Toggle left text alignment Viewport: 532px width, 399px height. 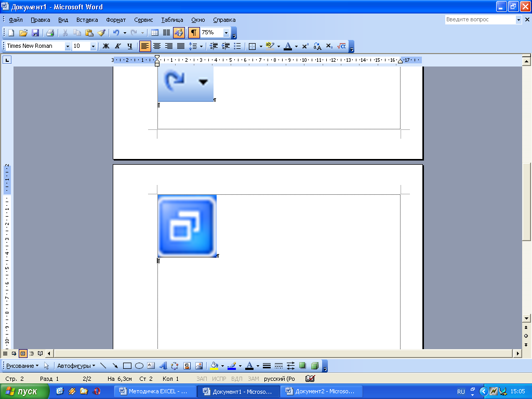point(145,46)
